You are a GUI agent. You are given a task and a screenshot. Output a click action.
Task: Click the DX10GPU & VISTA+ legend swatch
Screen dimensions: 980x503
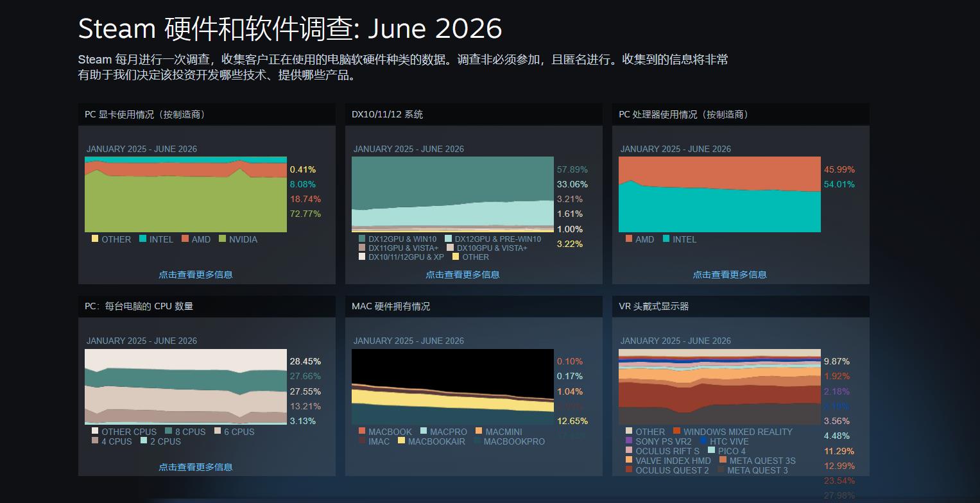pyautogui.click(x=451, y=248)
